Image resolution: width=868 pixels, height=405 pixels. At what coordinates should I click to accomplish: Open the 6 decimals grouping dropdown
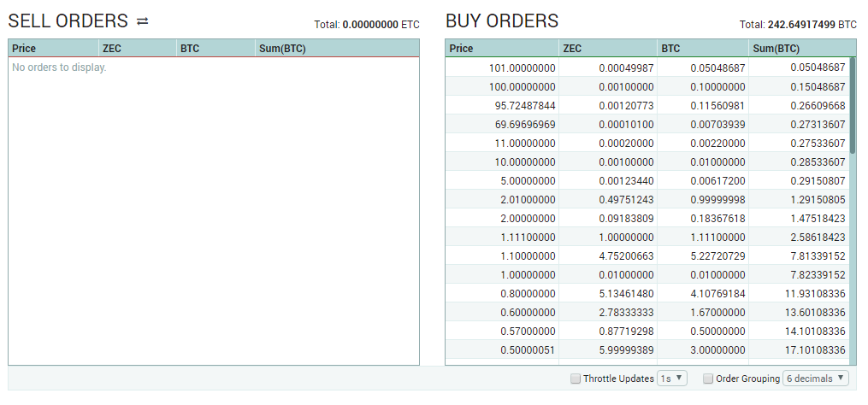pyautogui.click(x=816, y=379)
